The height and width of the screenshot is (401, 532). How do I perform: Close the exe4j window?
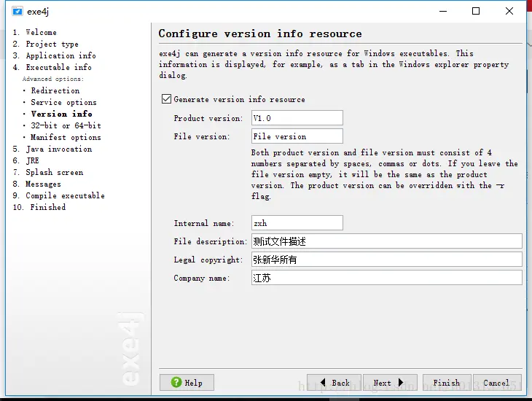509,11
